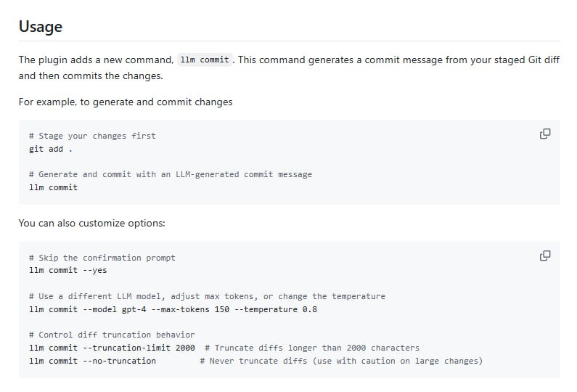
Task: Click the "llm commit --model gpt-4" command line
Action: 173,309
